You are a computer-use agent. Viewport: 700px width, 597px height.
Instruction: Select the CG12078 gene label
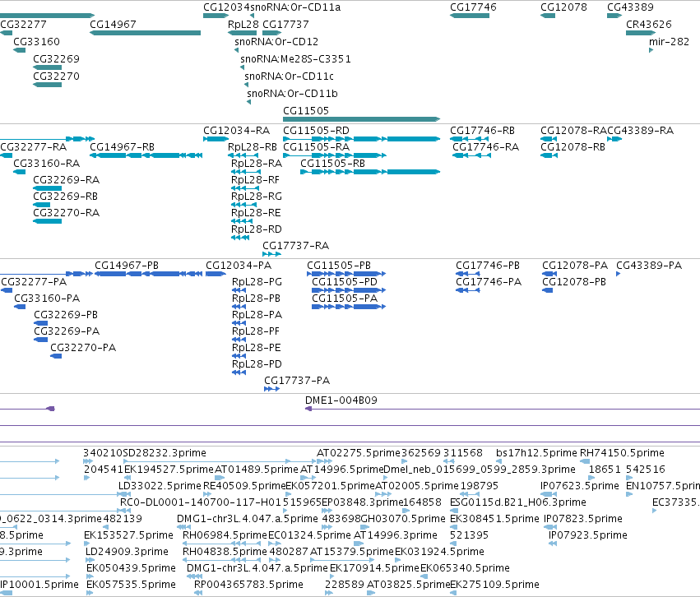click(x=563, y=7)
